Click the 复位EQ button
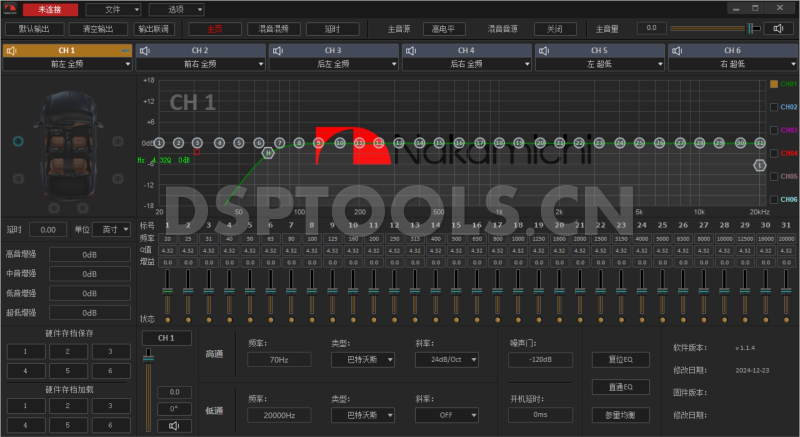 (621, 359)
